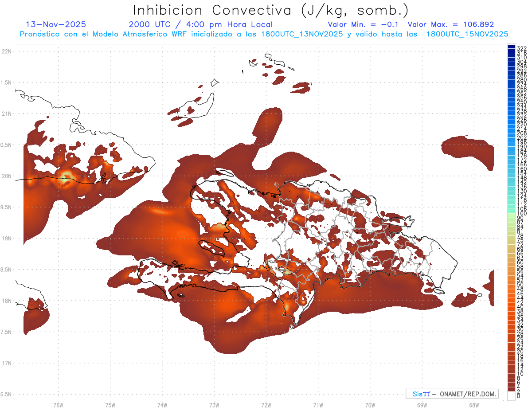This screenshot has width=532, height=411.
Task: Click the WRF model forecast description line
Action: (x=264, y=34)
